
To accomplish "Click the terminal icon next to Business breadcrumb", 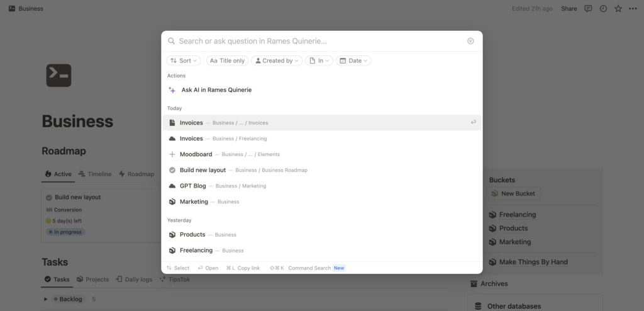I will [12, 9].
